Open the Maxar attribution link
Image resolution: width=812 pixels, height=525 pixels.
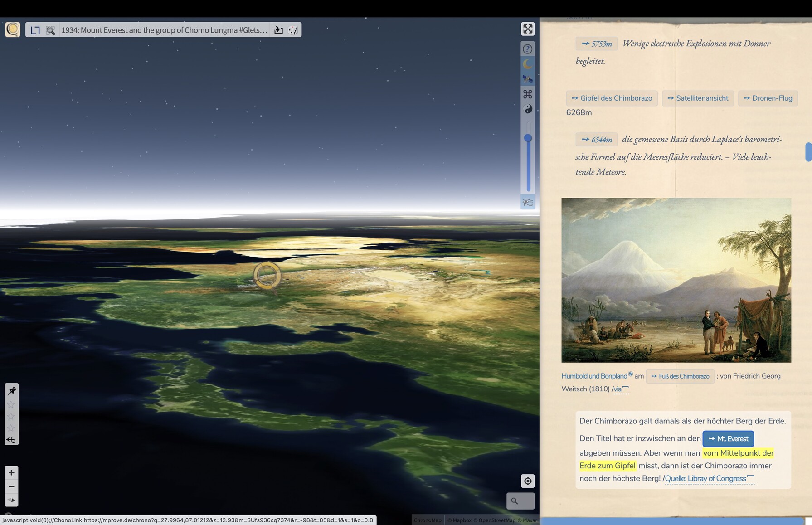pos(527,520)
